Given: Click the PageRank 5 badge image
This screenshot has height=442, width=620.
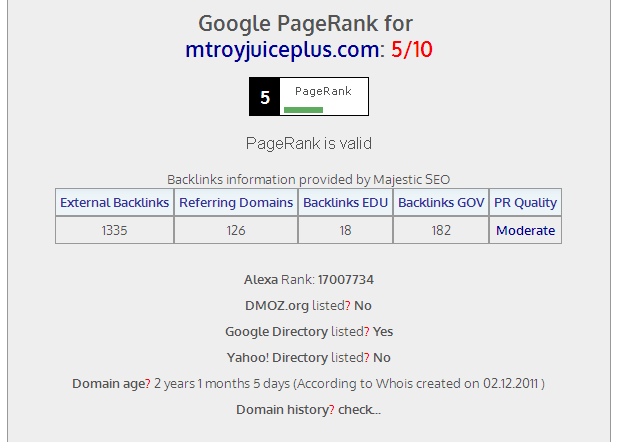Looking at the screenshot, I should coord(309,96).
